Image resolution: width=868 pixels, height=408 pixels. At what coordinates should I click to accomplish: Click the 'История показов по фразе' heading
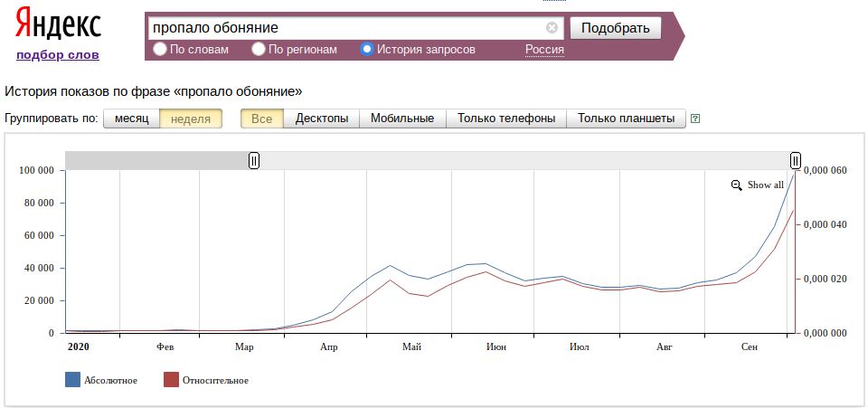[154, 90]
